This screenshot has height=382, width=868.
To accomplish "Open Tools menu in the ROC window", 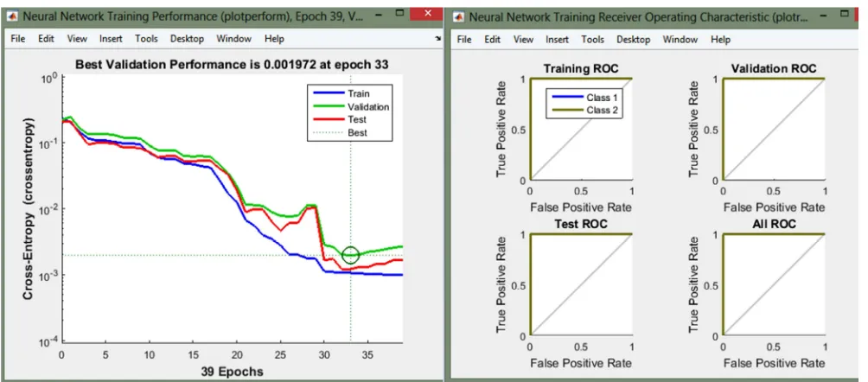I will [x=592, y=39].
